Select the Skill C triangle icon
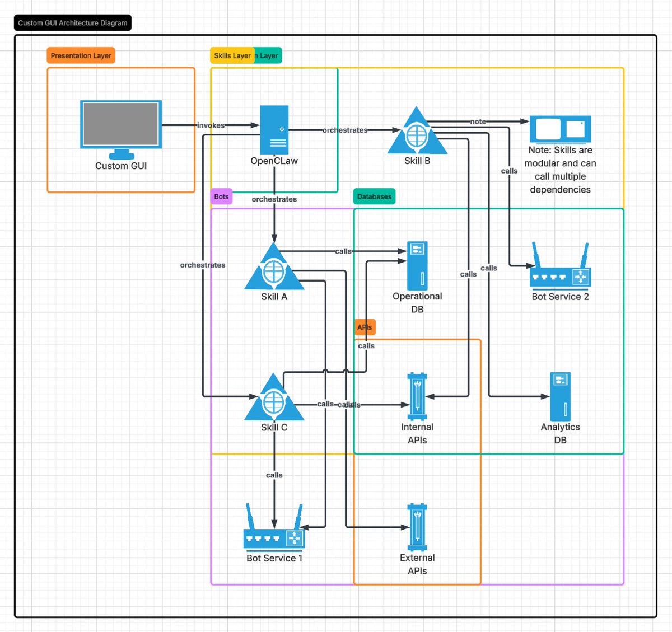This screenshot has height=632, width=672. (x=274, y=397)
